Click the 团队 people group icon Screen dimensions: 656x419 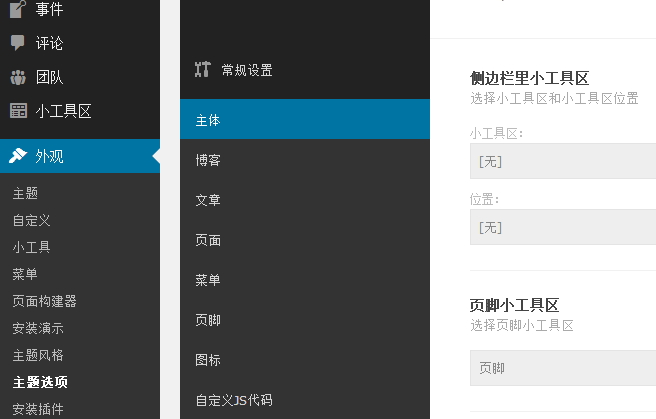tap(18, 77)
